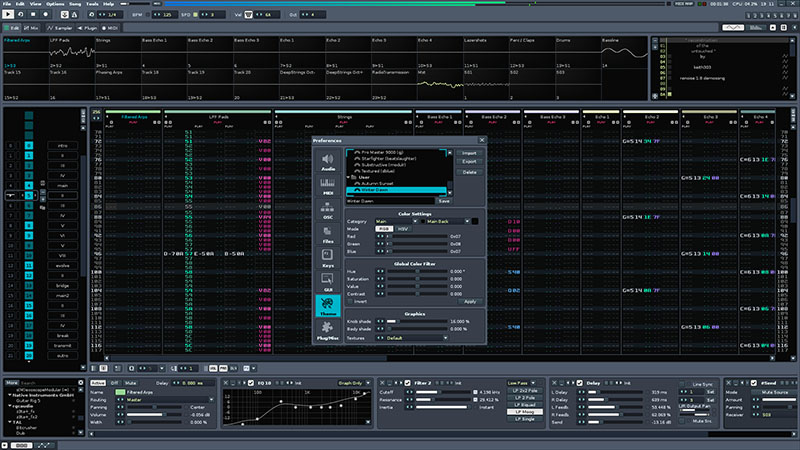The width and height of the screenshot is (800, 450).
Task: Remove the Filter 2 device
Action: pos(382,383)
